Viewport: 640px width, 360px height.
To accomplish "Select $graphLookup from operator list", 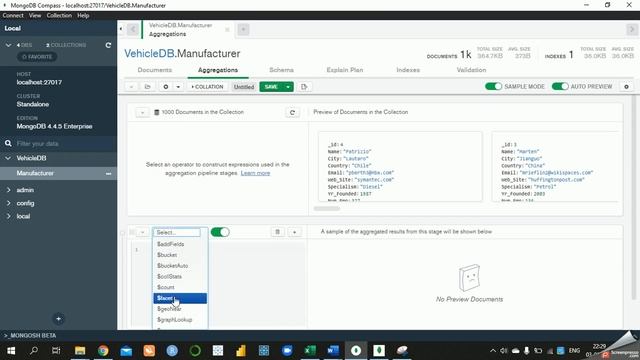I will (x=180, y=320).
